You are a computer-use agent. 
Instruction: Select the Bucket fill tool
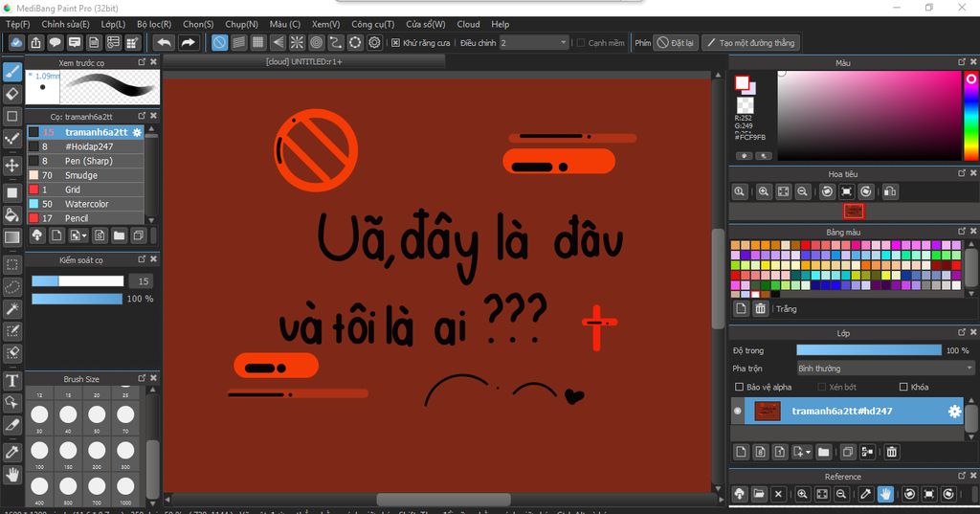[11, 215]
